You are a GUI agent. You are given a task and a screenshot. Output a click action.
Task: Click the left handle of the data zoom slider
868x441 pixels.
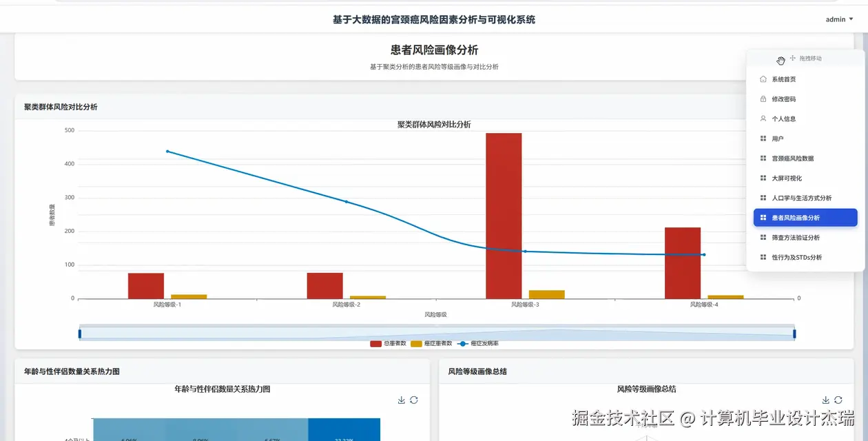point(80,334)
